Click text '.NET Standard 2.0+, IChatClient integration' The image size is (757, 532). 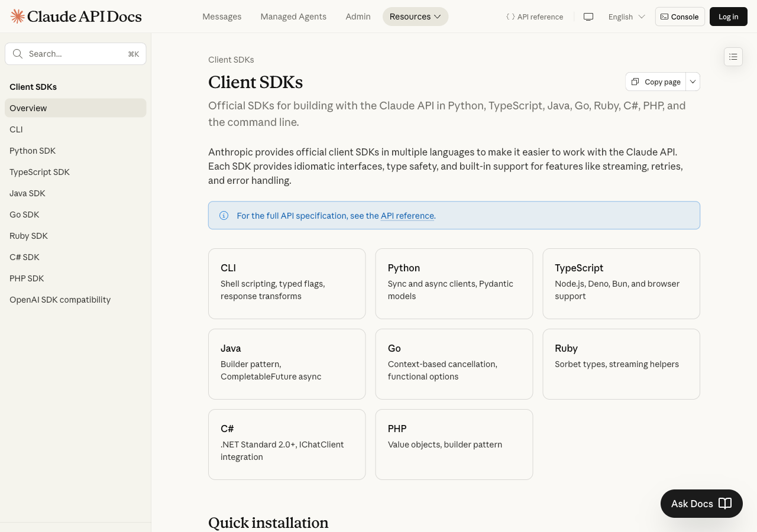click(282, 451)
